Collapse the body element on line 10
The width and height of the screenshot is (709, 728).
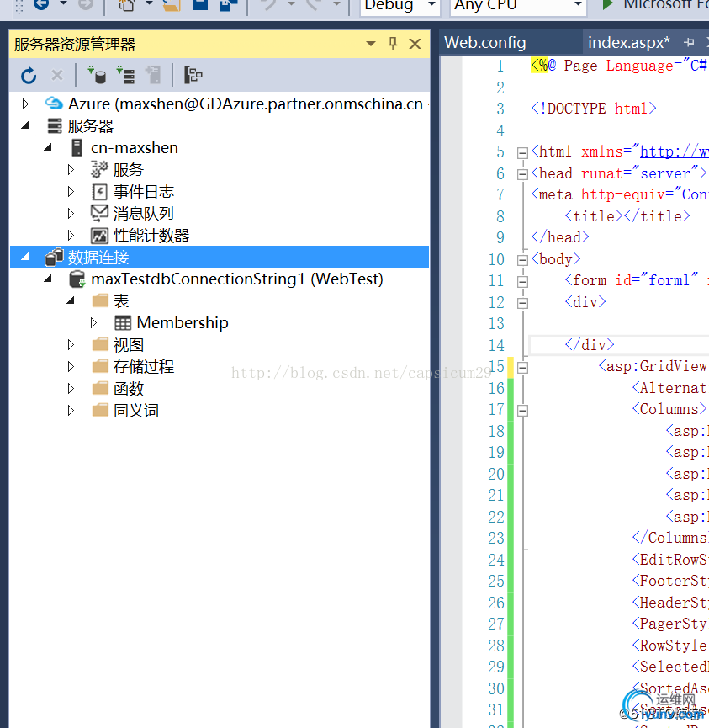pos(522,259)
